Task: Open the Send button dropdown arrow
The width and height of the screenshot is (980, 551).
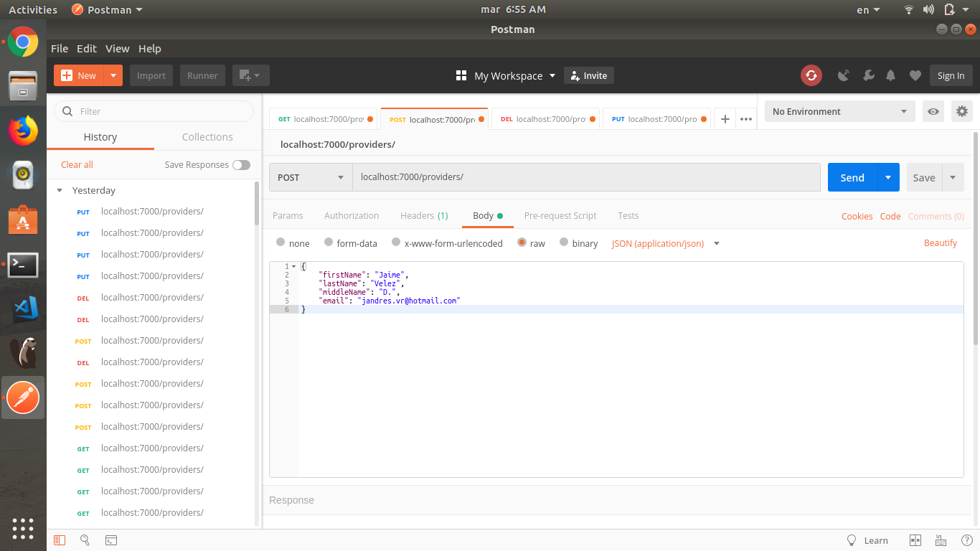Action: [x=888, y=177]
